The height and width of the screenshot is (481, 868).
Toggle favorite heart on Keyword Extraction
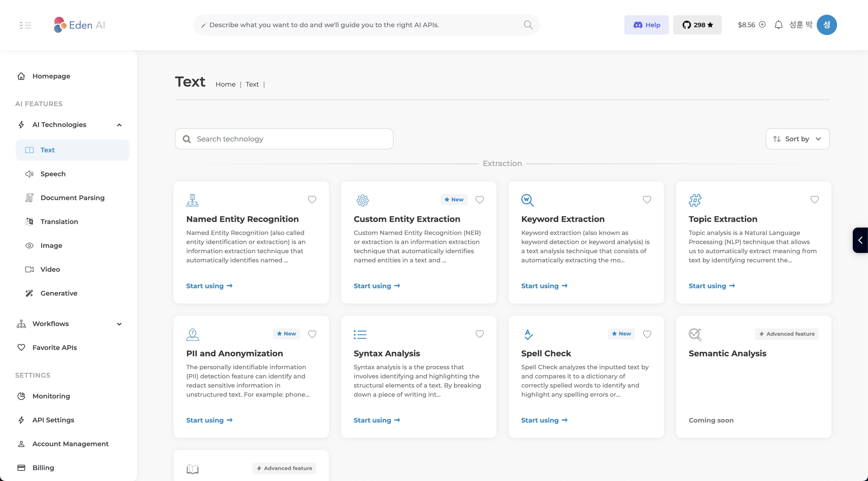(647, 200)
